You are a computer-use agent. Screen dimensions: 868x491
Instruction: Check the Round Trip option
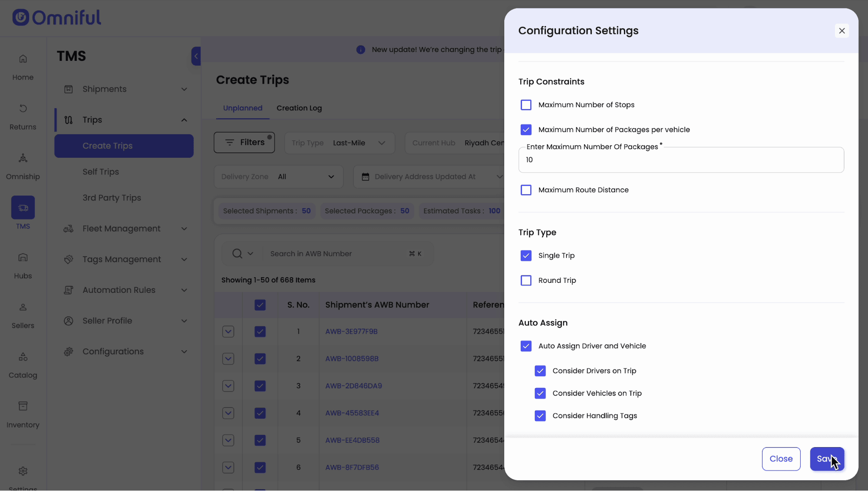click(526, 280)
